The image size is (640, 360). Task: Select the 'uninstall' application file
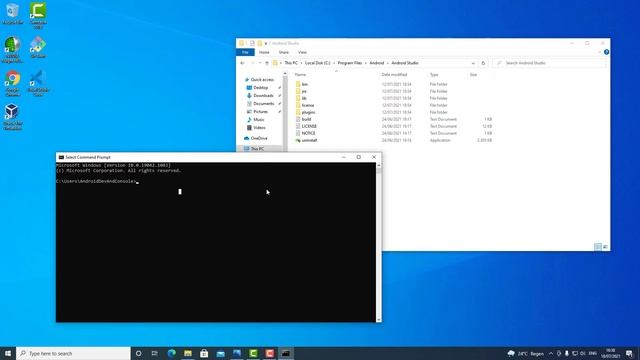pyautogui.click(x=309, y=140)
